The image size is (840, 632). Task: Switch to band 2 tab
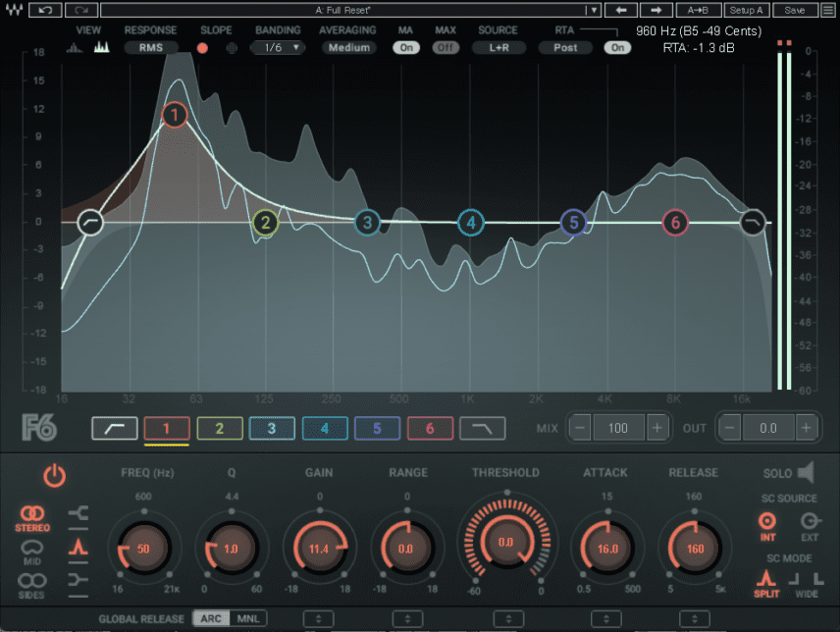220,428
